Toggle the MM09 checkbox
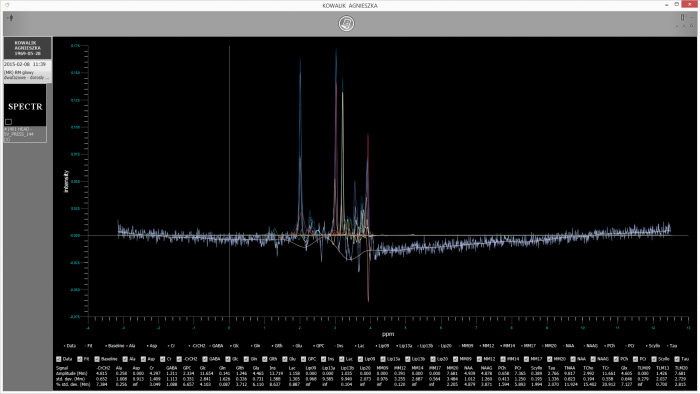 [x=455, y=359]
